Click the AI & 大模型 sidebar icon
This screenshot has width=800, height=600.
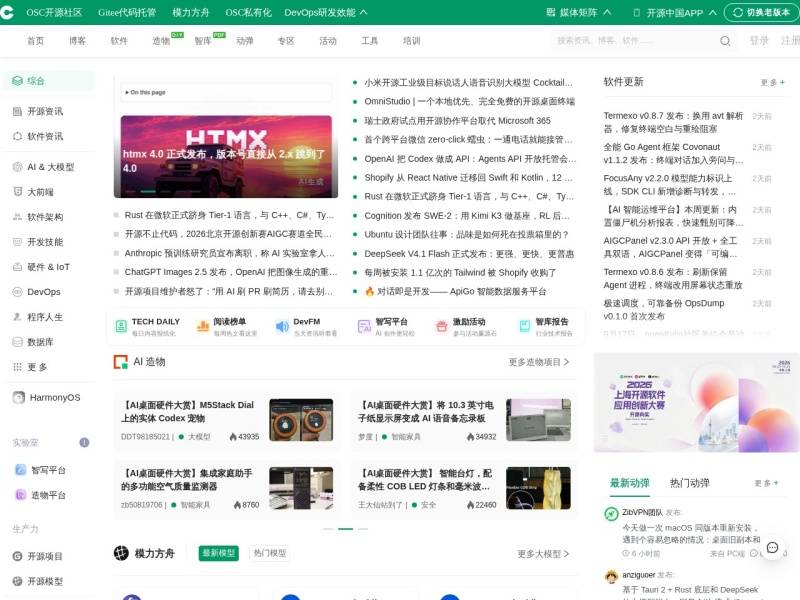click(17, 167)
